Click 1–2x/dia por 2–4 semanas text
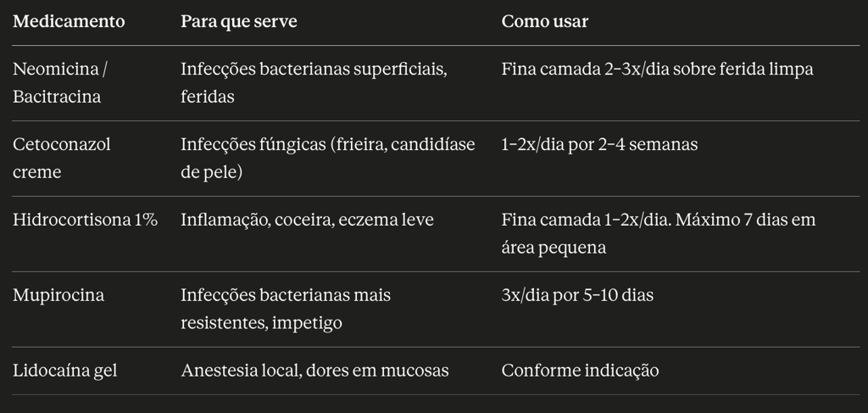The image size is (868, 413). click(x=599, y=144)
